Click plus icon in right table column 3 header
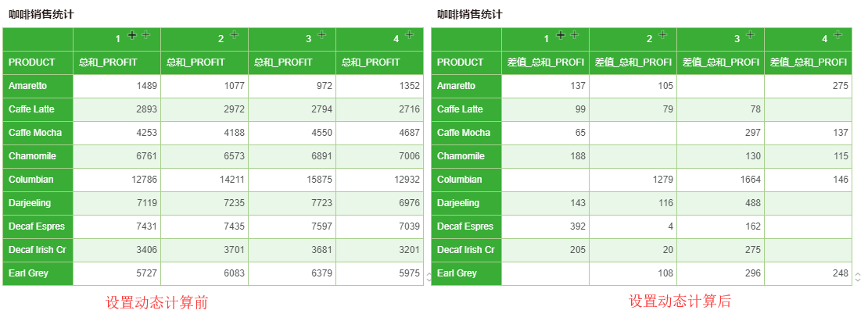The height and width of the screenshot is (328, 868). pyautogui.click(x=751, y=35)
